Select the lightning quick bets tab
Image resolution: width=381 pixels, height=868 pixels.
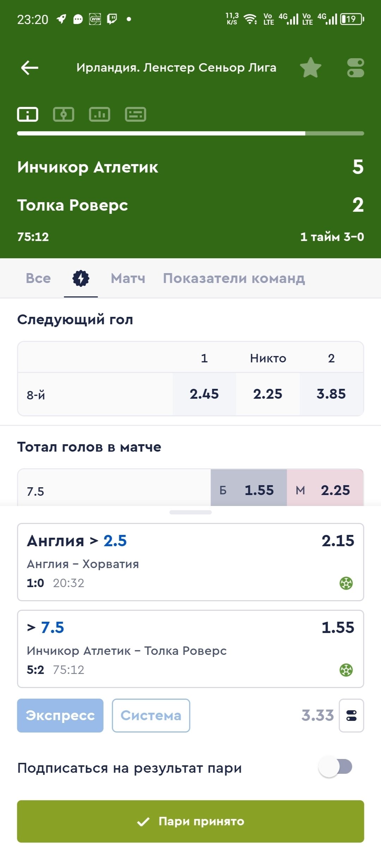(x=81, y=278)
